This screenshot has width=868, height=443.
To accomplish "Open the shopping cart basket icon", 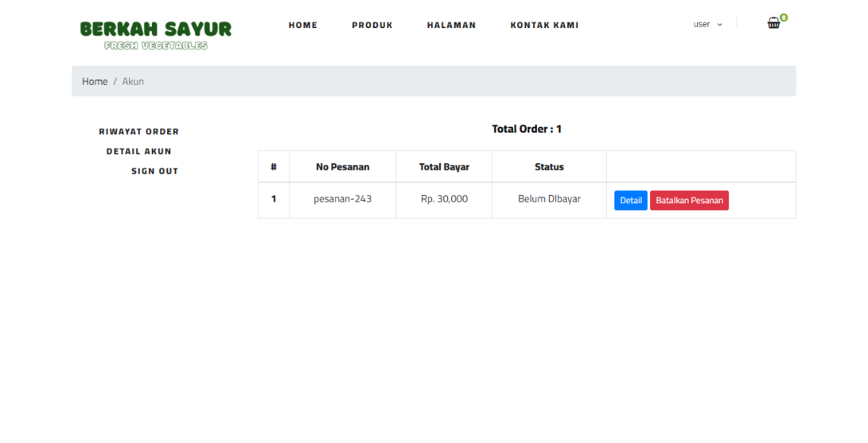I will coord(773,24).
